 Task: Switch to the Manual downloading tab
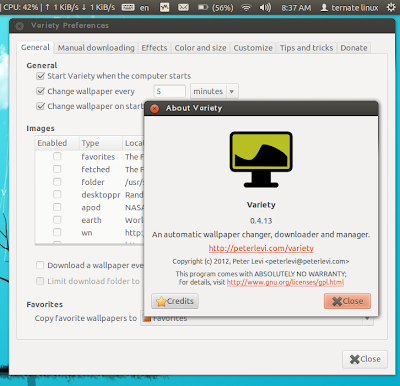click(x=96, y=48)
